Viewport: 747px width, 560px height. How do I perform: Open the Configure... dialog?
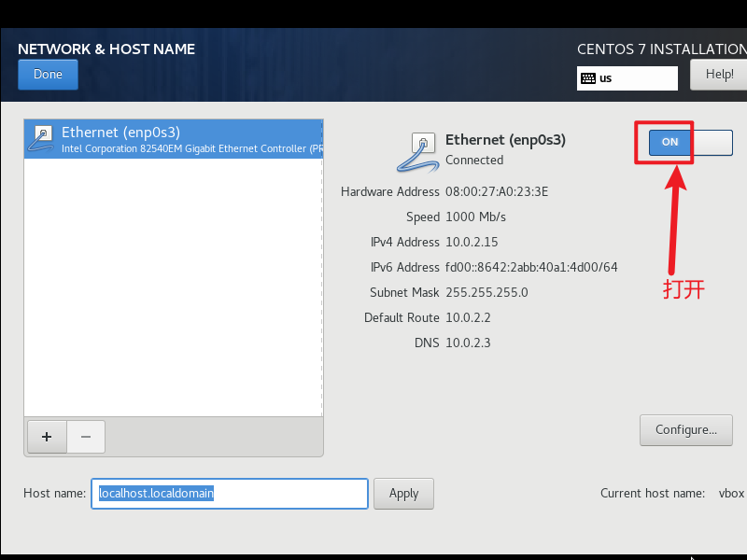(x=686, y=430)
